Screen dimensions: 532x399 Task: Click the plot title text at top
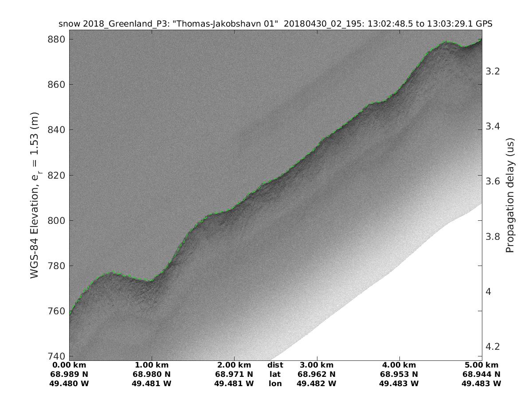[275, 24]
